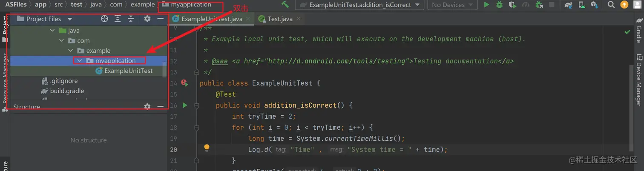This screenshot has width=644, height=171.
Task: Open the No Devices selector
Action: pos(453,5)
